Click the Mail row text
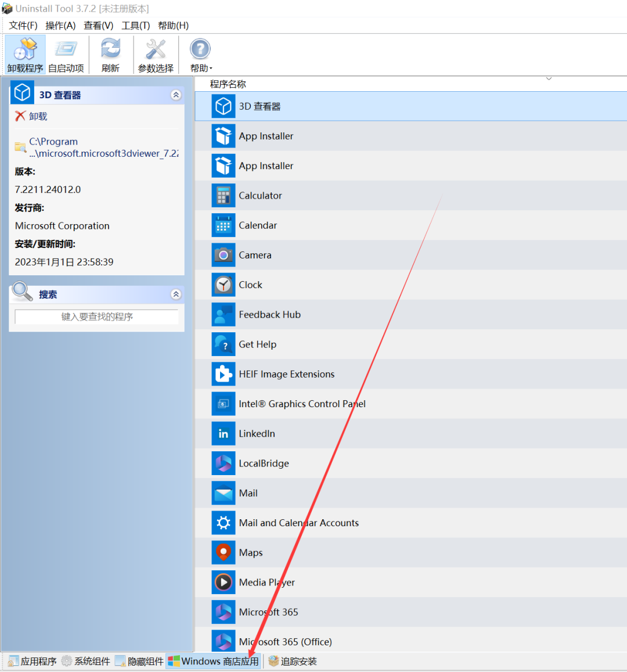Viewport: 627px width, 672px height. (248, 493)
